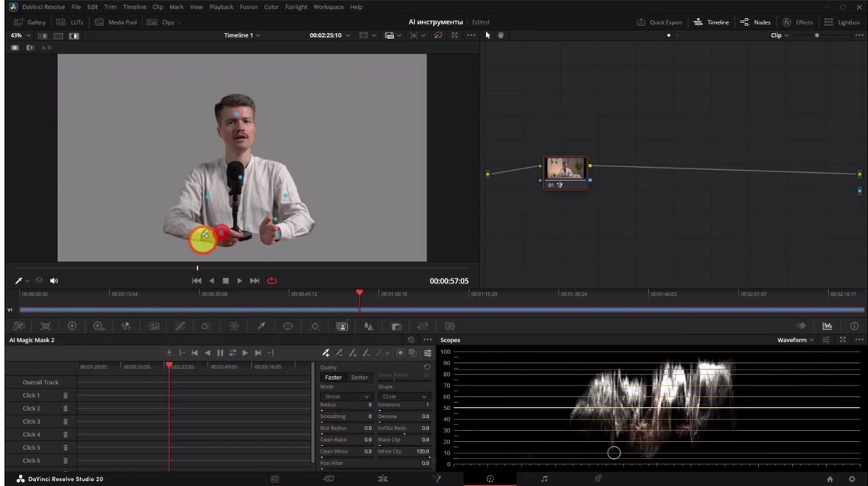Open the Magic Mask palette icon

pos(342,326)
